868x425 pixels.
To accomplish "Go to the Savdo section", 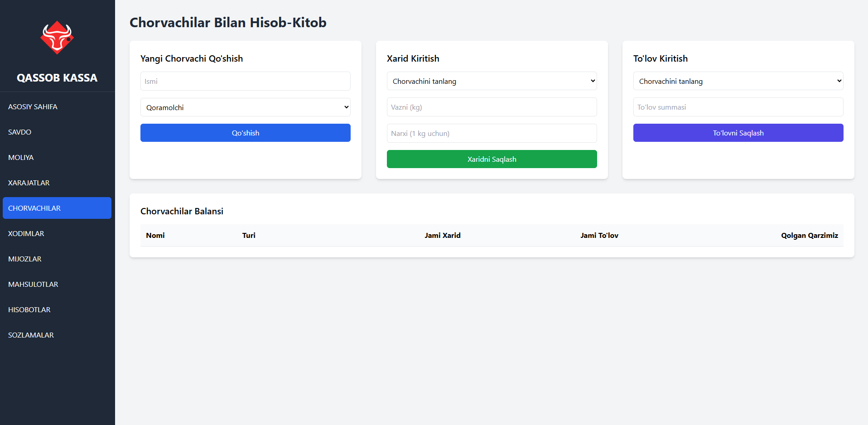I will (20, 132).
